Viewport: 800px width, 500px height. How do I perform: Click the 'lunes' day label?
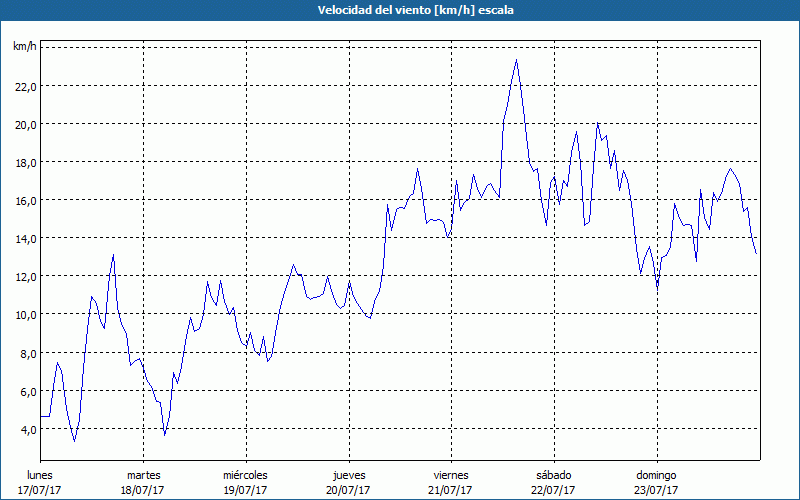point(41,474)
